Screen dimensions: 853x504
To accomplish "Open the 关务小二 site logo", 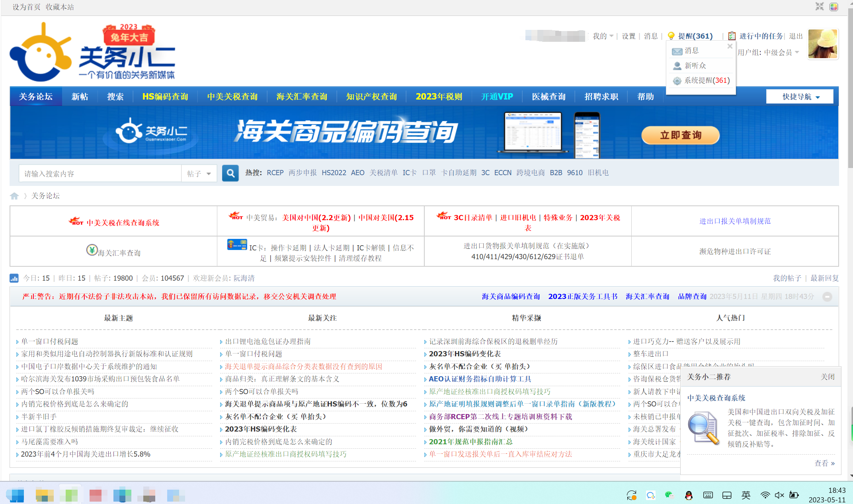I will pos(92,52).
